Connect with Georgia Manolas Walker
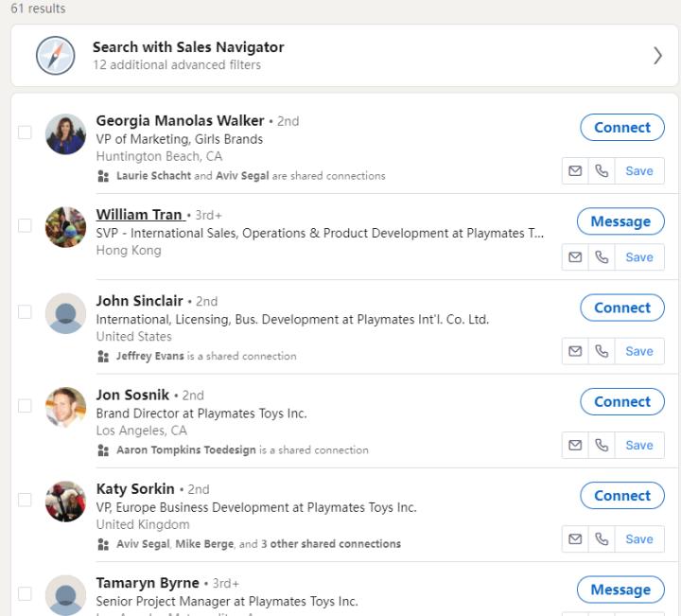The image size is (681, 616). click(x=621, y=128)
